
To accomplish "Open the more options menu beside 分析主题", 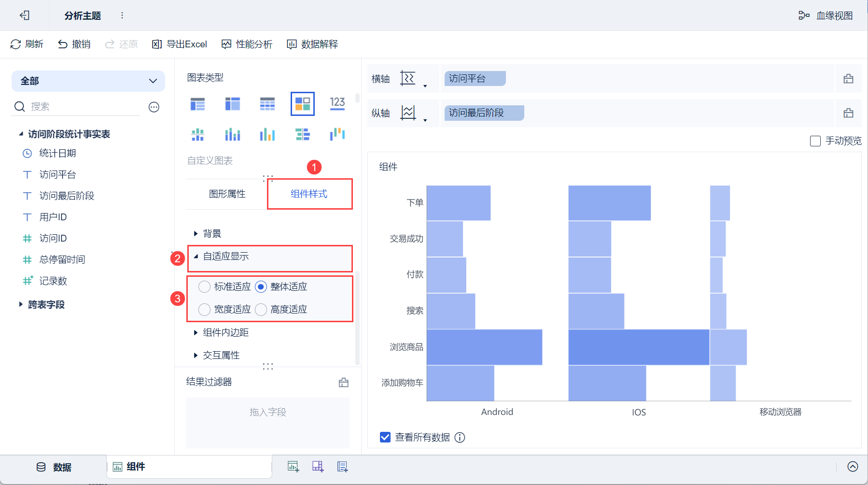I will (122, 15).
